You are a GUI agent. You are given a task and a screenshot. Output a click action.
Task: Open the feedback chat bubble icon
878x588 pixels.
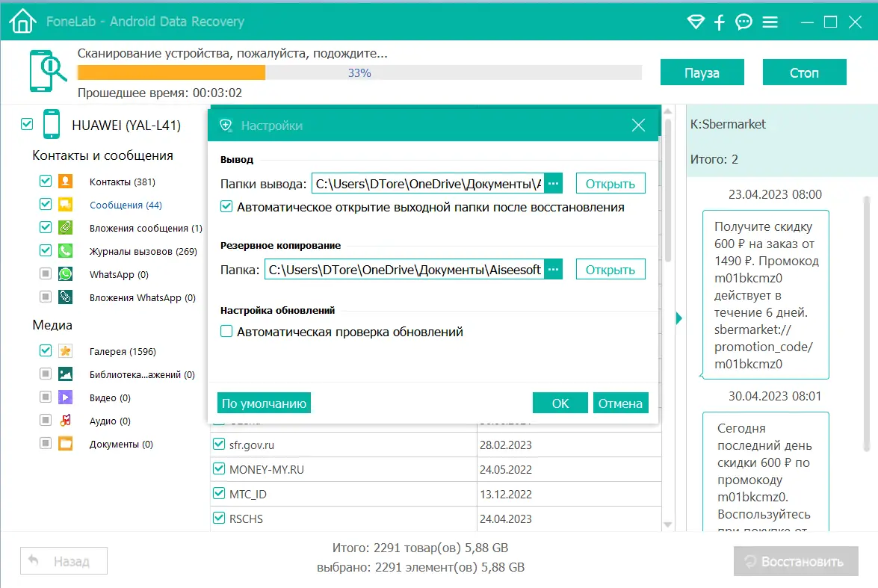point(743,22)
